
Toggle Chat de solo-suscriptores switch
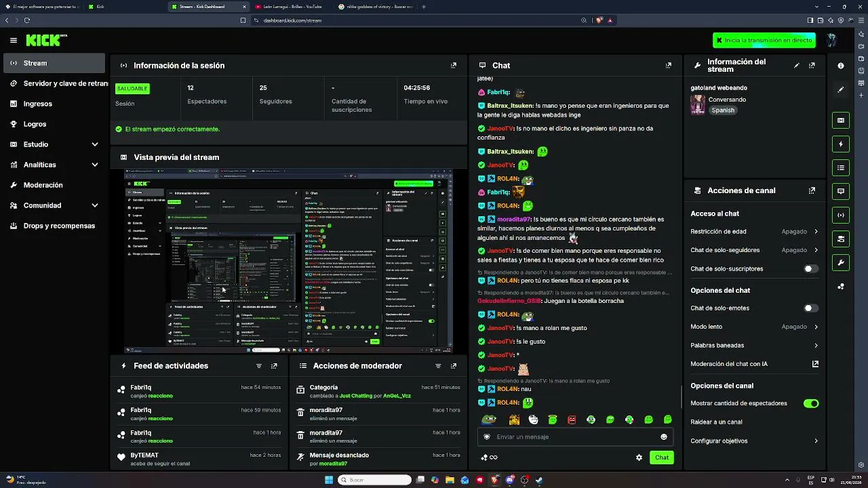pyautogui.click(x=810, y=269)
